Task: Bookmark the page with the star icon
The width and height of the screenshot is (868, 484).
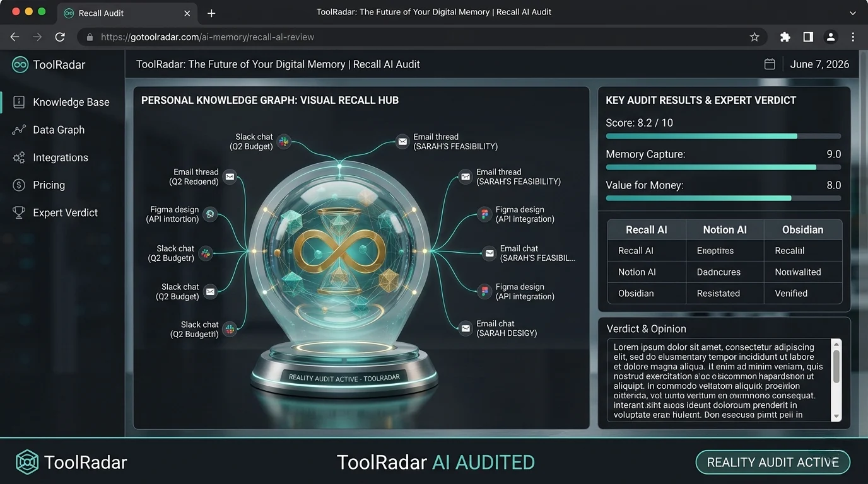Action: click(x=754, y=37)
